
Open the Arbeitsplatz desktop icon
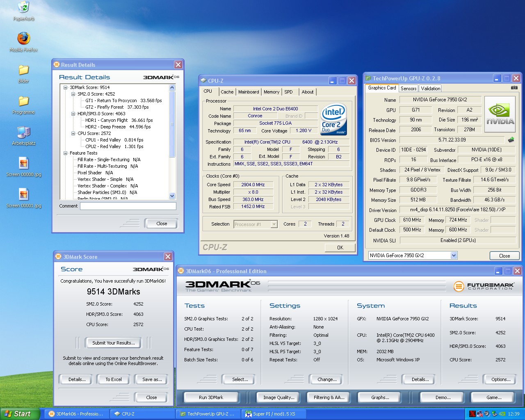(x=24, y=132)
